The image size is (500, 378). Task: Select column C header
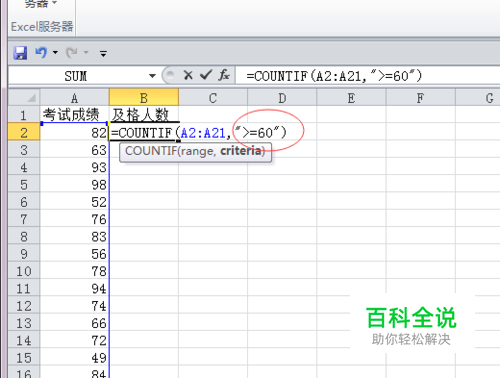click(x=213, y=98)
